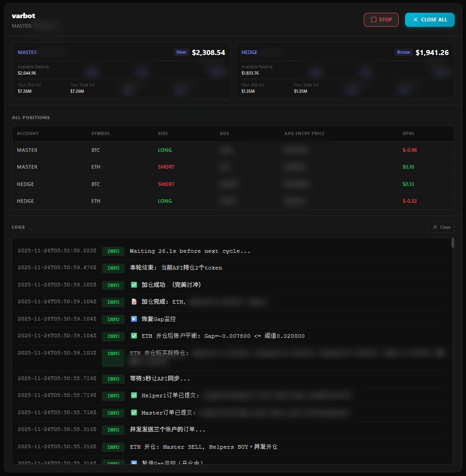Clear the logs with the Clear button
This screenshot has width=466, height=476.
[x=441, y=227]
